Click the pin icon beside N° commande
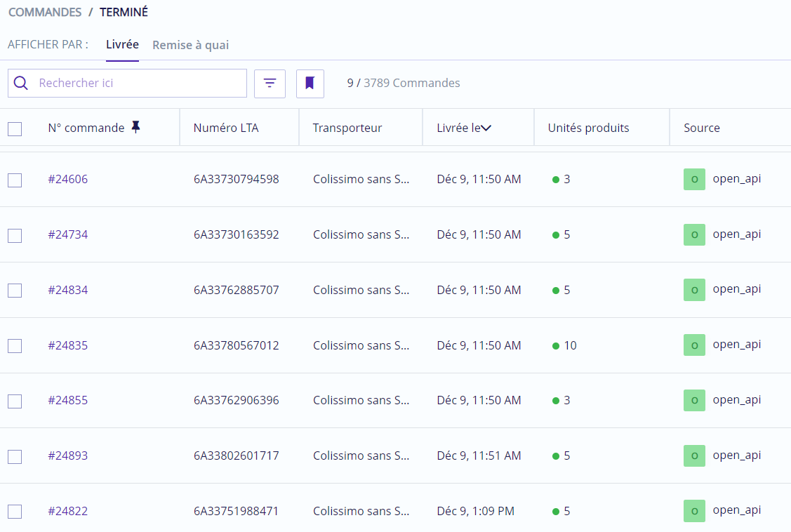The height and width of the screenshot is (532, 791). point(135,127)
